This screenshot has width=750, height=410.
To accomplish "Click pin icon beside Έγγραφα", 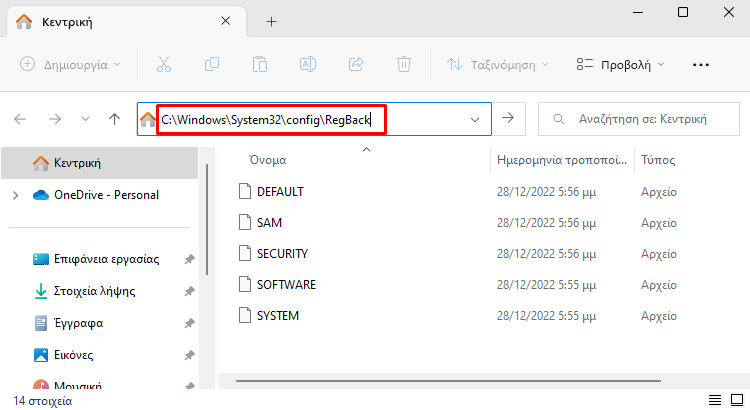I will click(x=189, y=323).
